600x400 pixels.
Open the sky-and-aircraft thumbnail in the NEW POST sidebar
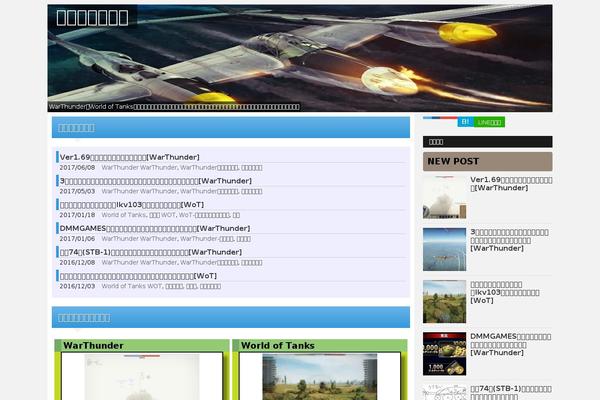(444, 250)
